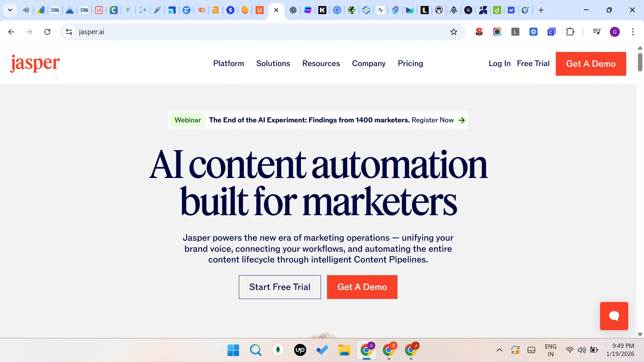Select the Pricing menu item
The image size is (644, 362).
[410, 64]
